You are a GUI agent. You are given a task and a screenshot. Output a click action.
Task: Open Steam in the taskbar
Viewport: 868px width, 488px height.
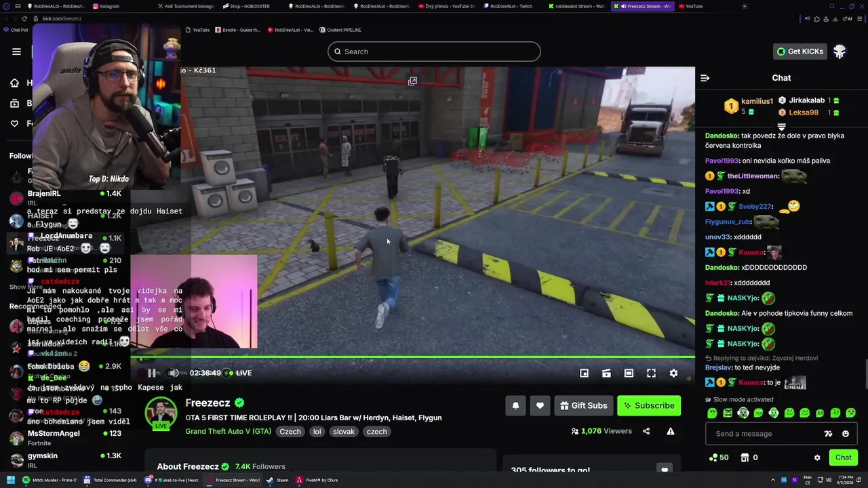(x=277, y=480)
